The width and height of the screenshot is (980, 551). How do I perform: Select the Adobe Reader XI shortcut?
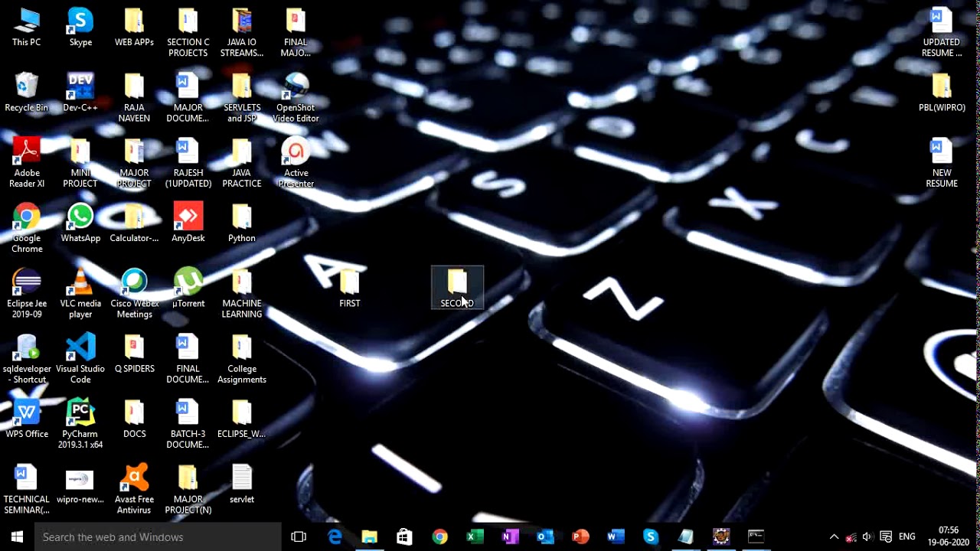[26, 163]
